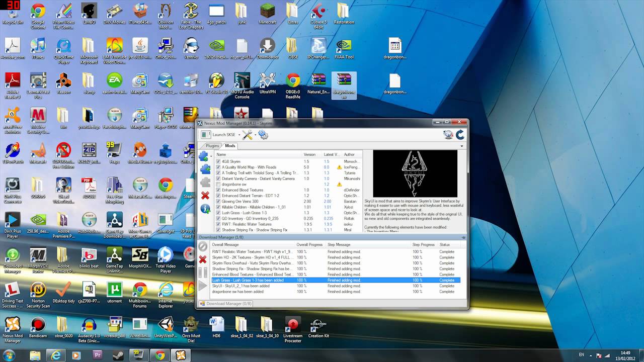This screenshot has width=644, height=362.
Task: Open the panel options dropdown arrow right of tabs
Action: pyautogui.click(x=462, y=146)
